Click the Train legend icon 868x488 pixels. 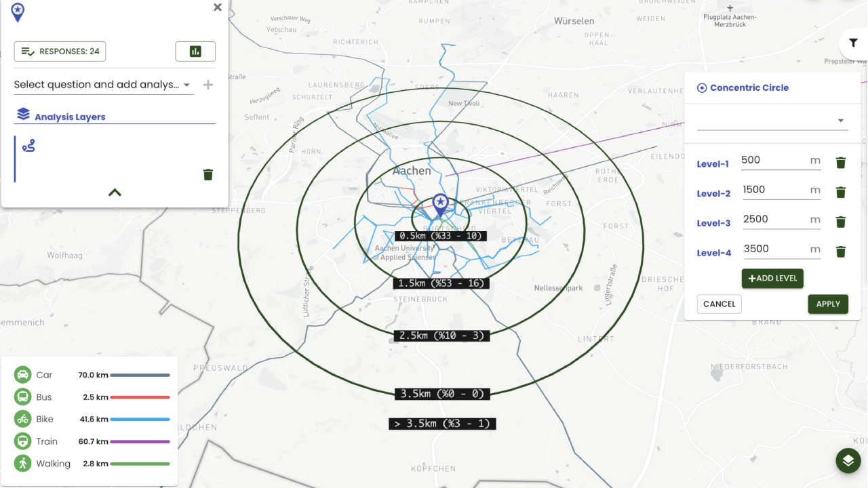click(x=23, y=441)
